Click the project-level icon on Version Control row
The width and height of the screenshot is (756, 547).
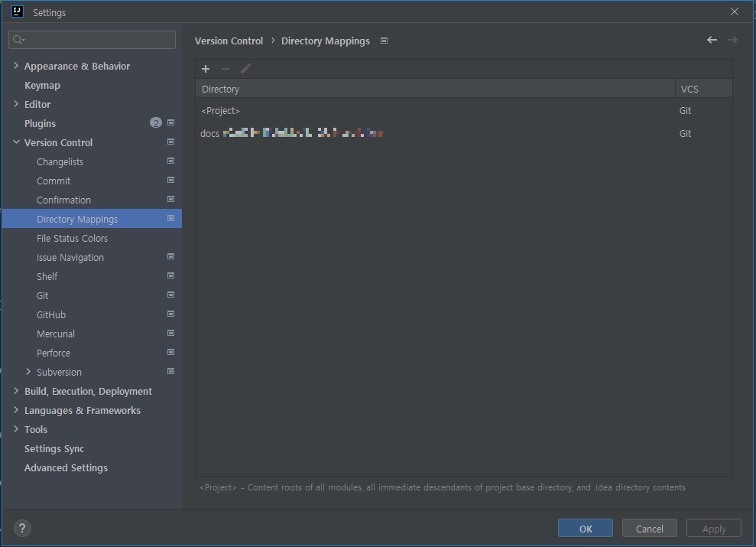(170, 142)
